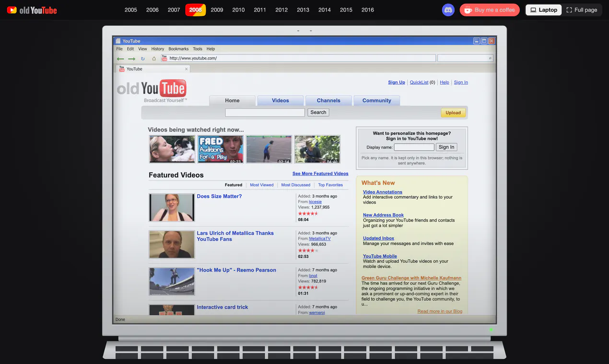This screenshot has height=364, width=609.
Task: Select year 2016
Action: [x=368, y=10]
